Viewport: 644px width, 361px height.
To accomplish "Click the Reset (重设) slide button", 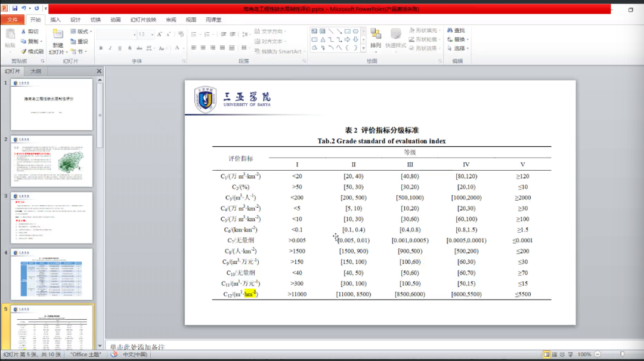I will pyautogui.click(x=79, y=41).
